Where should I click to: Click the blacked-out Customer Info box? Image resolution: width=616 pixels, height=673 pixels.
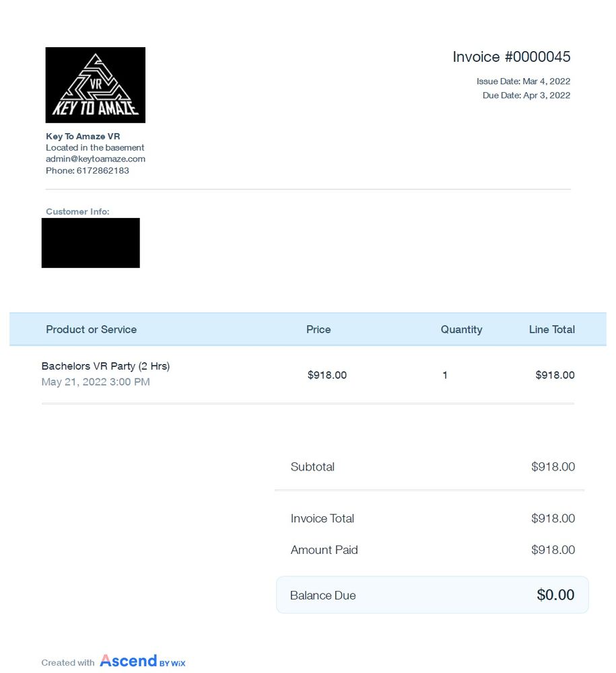tap(91, 243)
